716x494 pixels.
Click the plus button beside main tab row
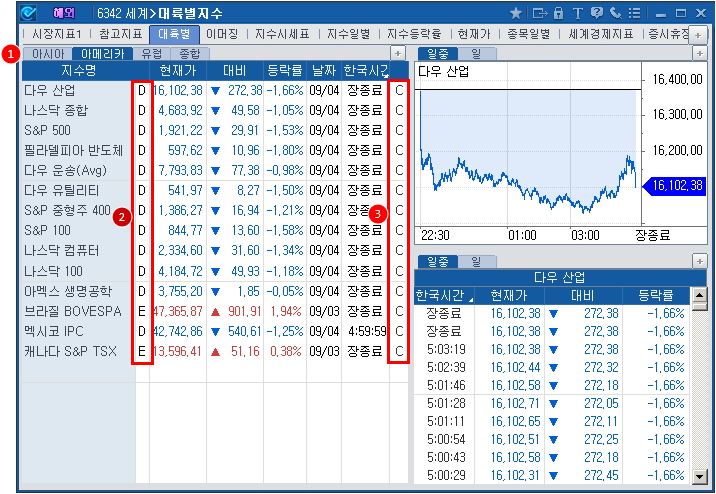click(697, 35)
